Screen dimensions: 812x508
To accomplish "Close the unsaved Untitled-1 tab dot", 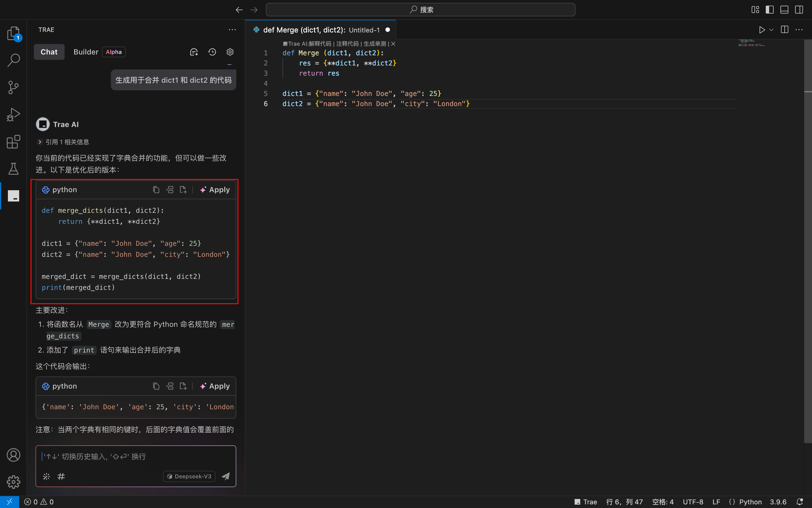I will coord(388,30).
